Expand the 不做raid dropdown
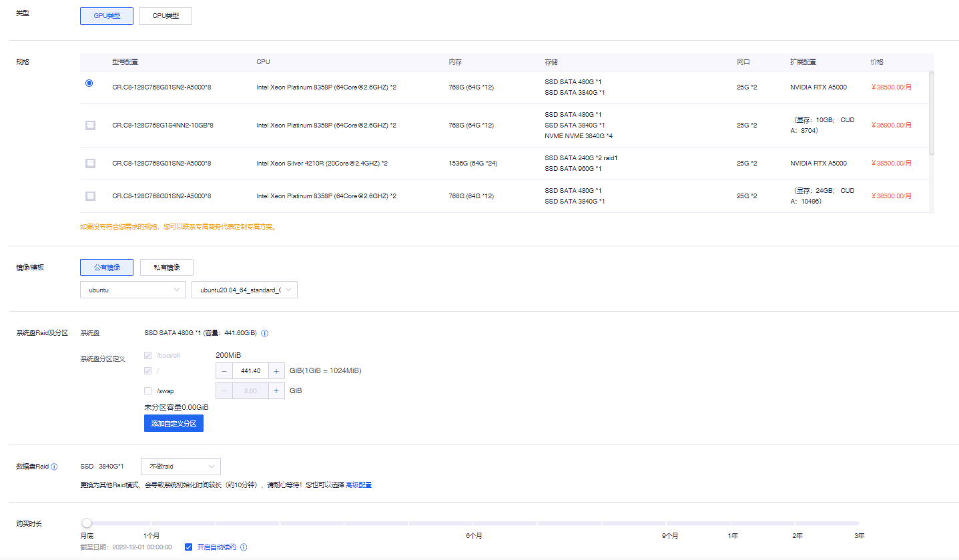Screen dimensions: 959x560 coord(181,467)
